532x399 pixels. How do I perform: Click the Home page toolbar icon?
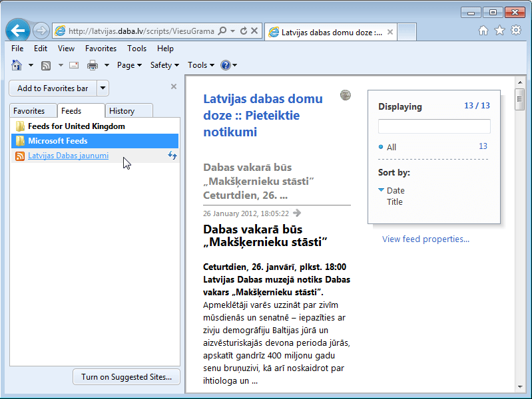pyautogui.click(x=17, y=65)
